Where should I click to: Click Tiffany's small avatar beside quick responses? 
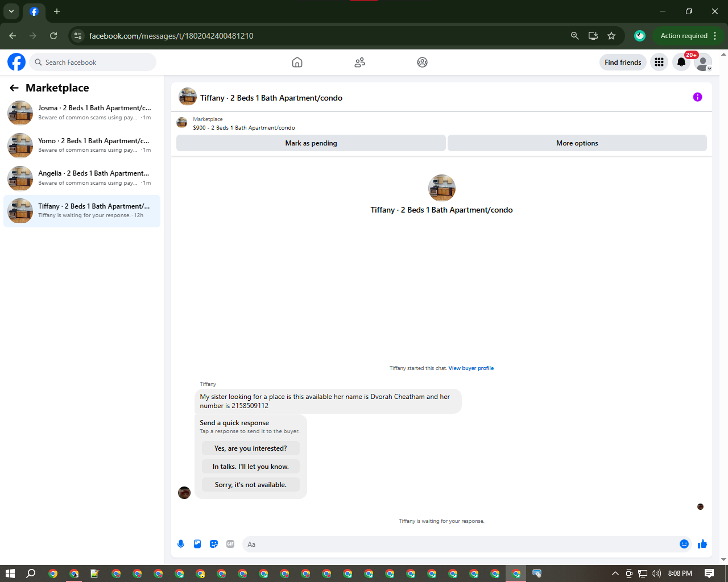coord(184,493)
